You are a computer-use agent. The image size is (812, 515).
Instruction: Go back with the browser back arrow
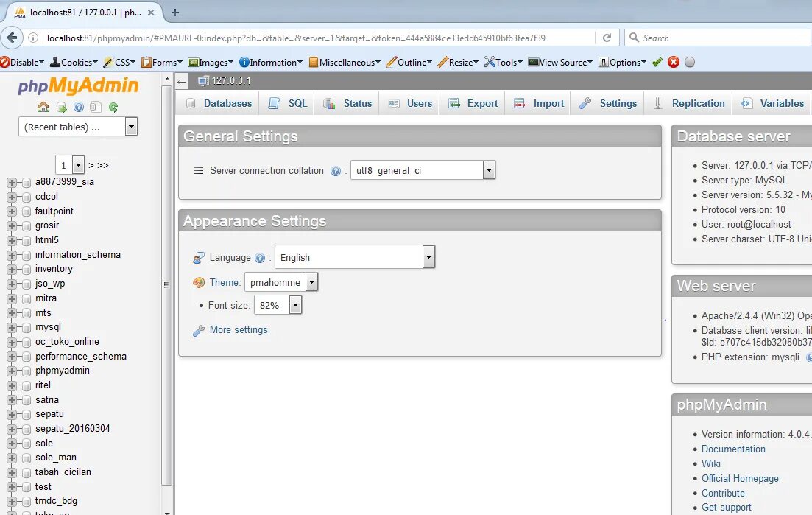click(12, 38)
